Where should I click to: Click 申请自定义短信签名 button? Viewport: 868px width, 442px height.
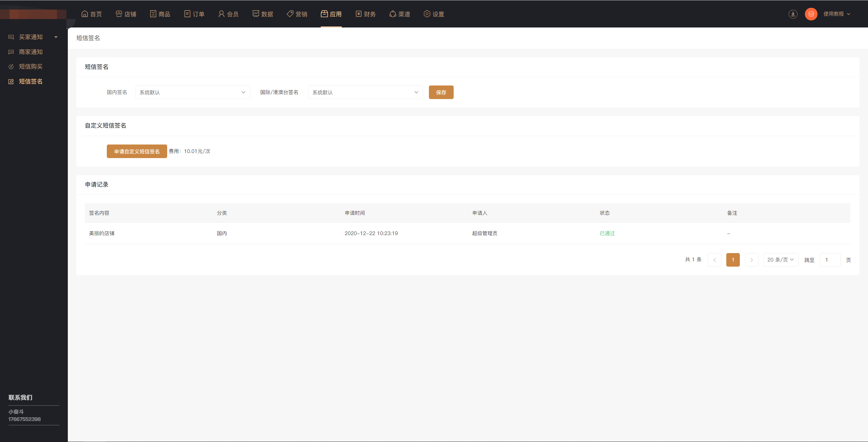tap(137, 151)
